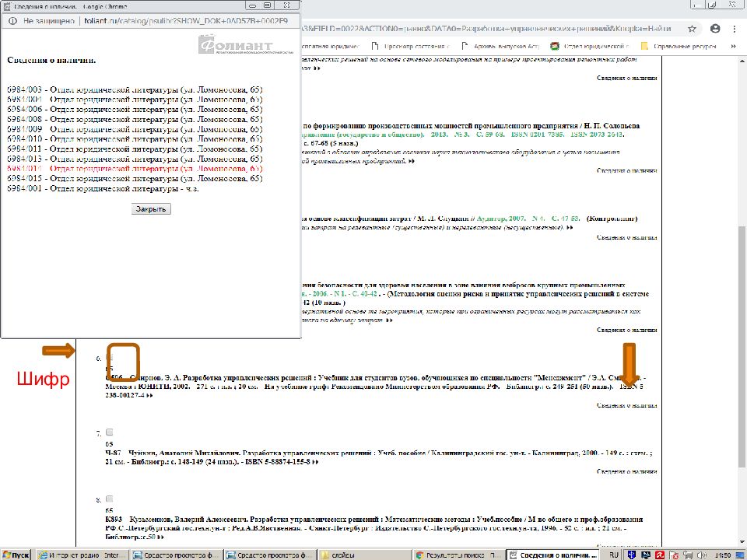Click the Закрыть button in the popup
This screenshot has width=747, height=560.
(151, 209)
